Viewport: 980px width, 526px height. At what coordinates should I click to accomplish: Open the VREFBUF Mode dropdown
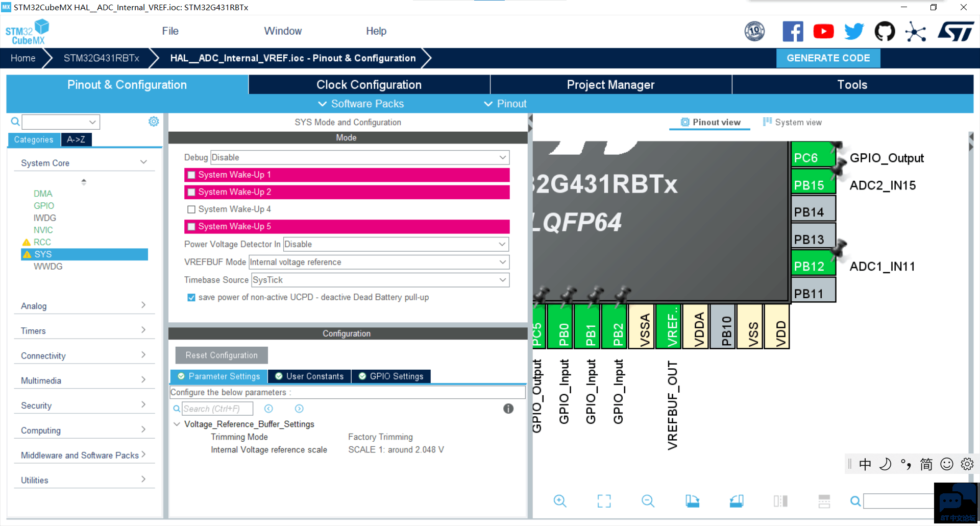(x=379, y=262)
